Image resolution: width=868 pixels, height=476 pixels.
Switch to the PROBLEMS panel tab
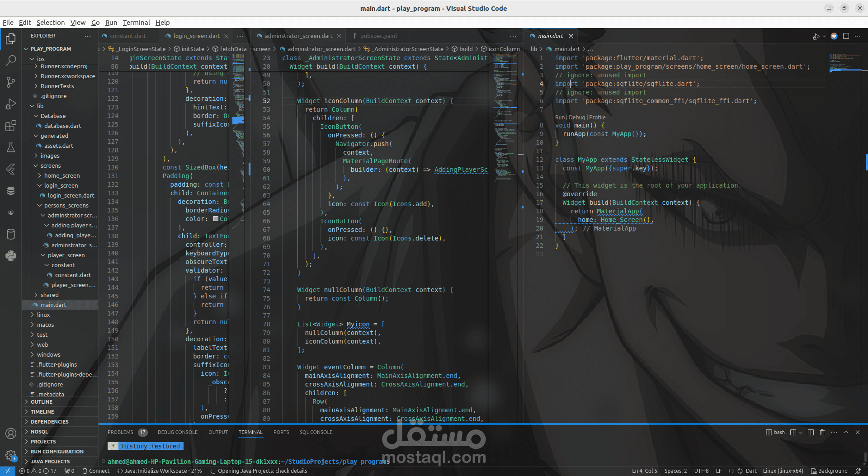point(127,432)
